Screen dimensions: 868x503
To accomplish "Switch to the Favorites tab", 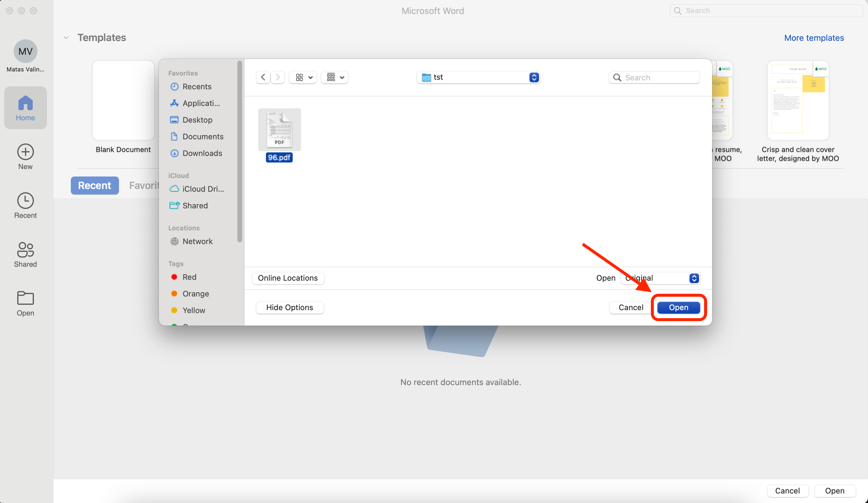I will (144, 185).
